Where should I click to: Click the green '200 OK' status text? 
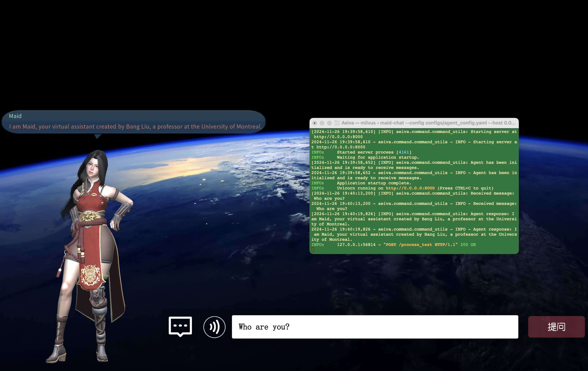tap(468, 245)
